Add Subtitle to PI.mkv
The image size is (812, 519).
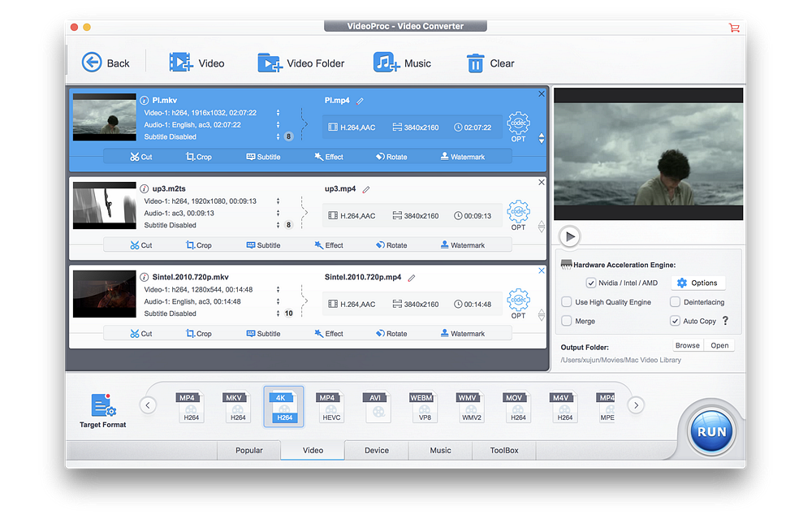(x=264, y=157)
